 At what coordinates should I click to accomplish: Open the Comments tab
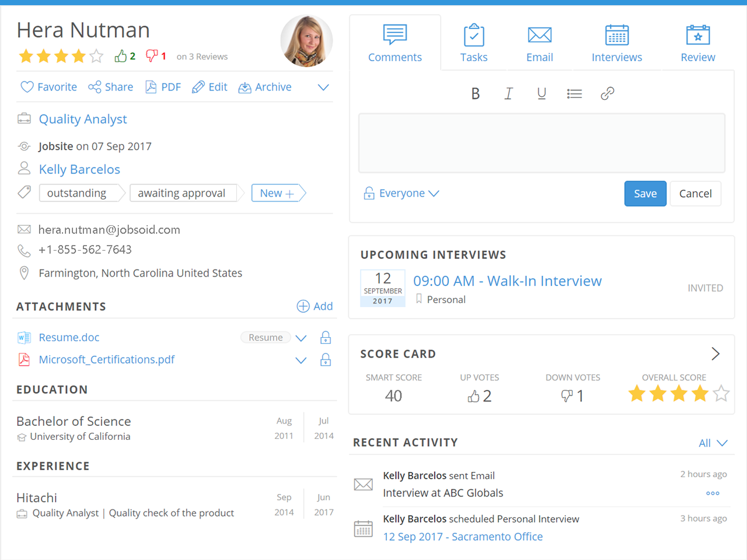[395, 43]
